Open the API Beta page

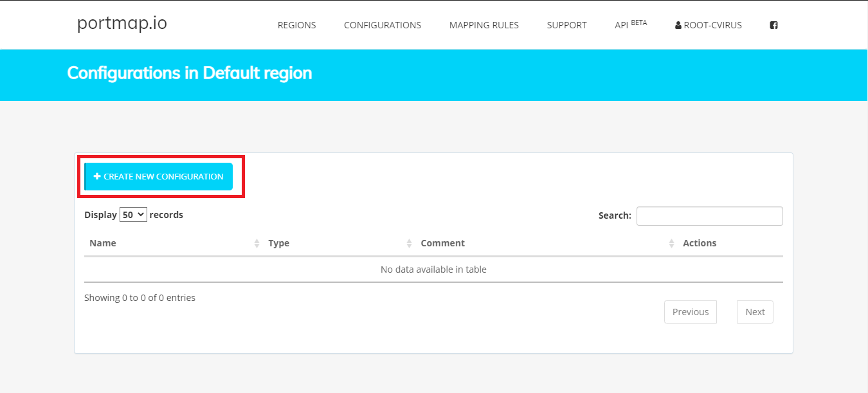point(631,24)
